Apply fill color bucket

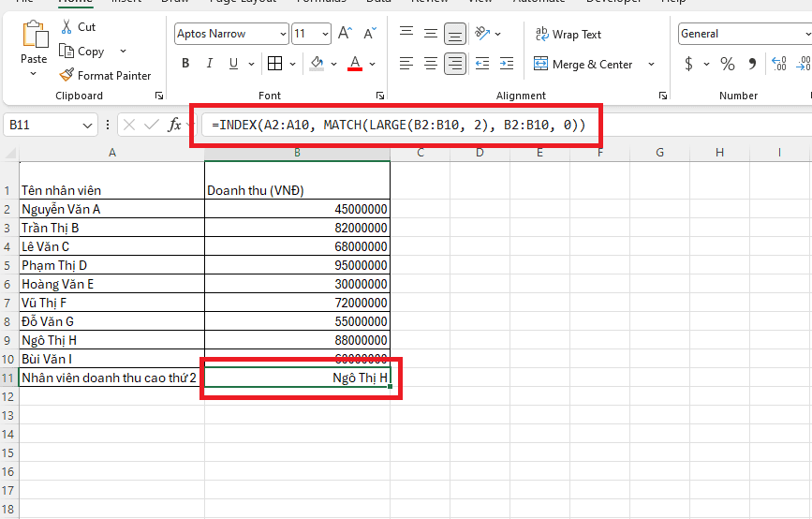pos(317,63)
